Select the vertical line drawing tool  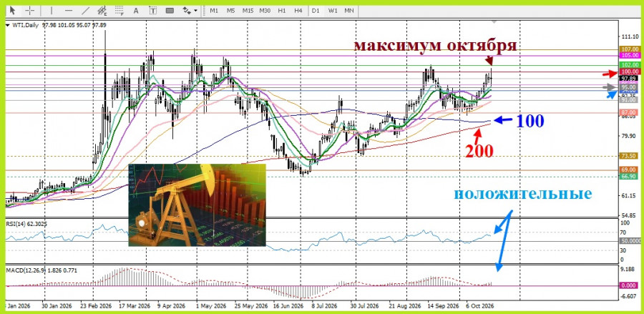click(52, 11)
